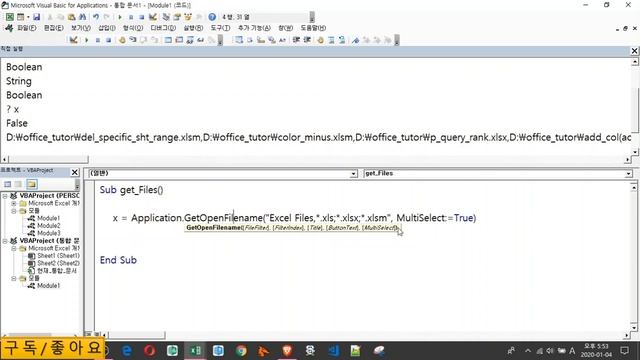The height and width of the screenshot is (360, 640).
Task: Open Visual Basic Help question mark icon
Action: [212, 17]
